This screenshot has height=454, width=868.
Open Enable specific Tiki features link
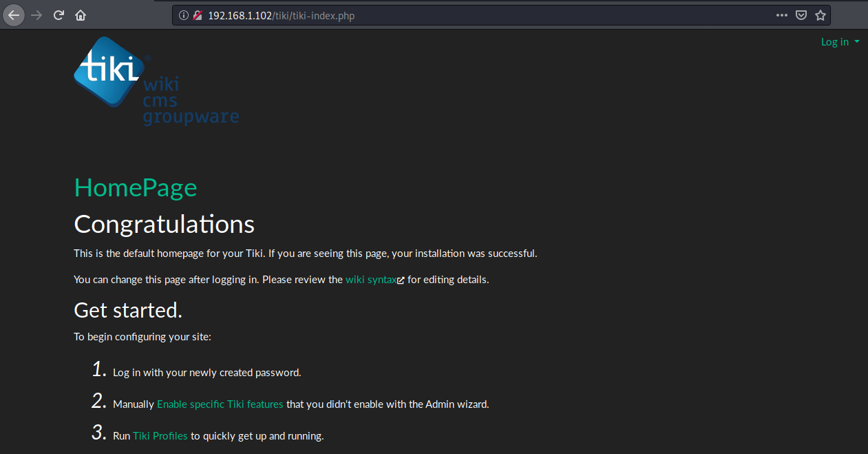point(220,404)
